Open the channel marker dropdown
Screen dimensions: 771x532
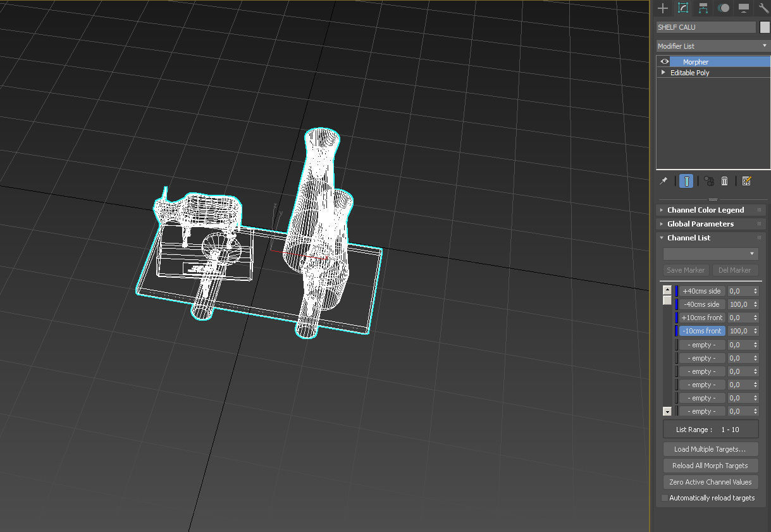point(711,254)
